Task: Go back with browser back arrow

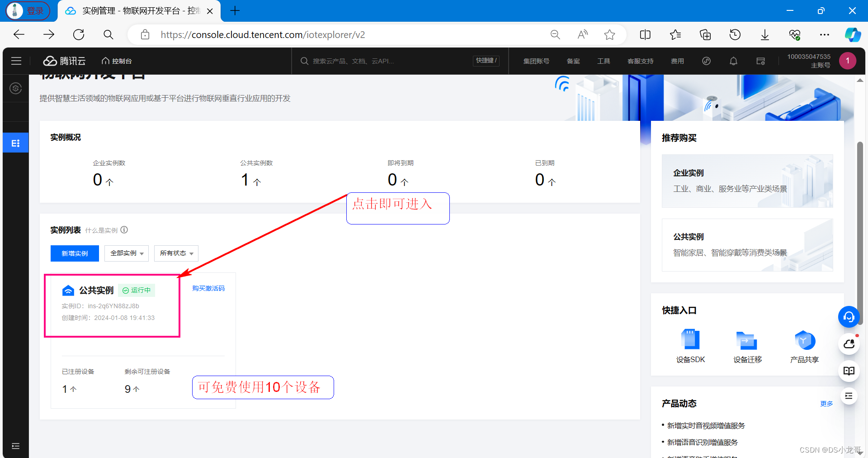Action: pos(19,34)
